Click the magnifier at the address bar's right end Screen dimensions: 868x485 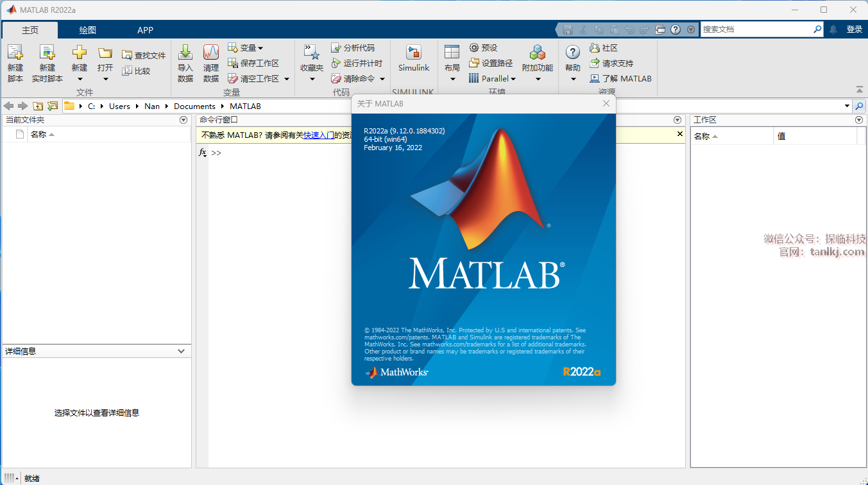[860, 106]
